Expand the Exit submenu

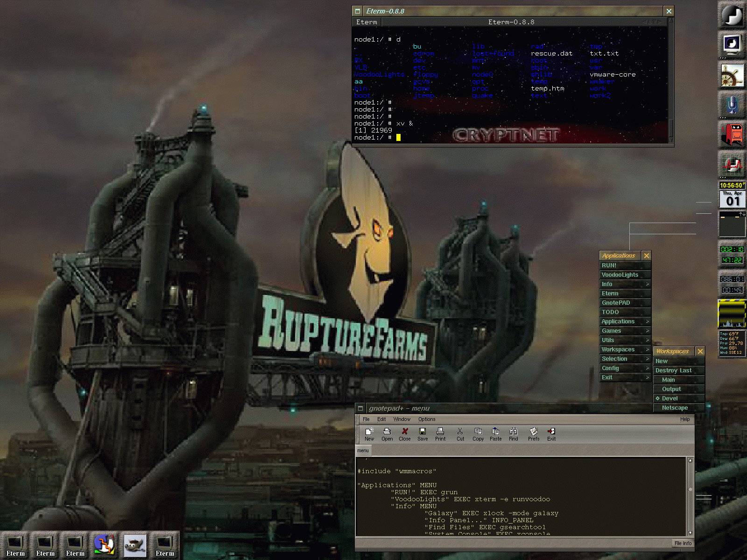[x=625, y=378]
